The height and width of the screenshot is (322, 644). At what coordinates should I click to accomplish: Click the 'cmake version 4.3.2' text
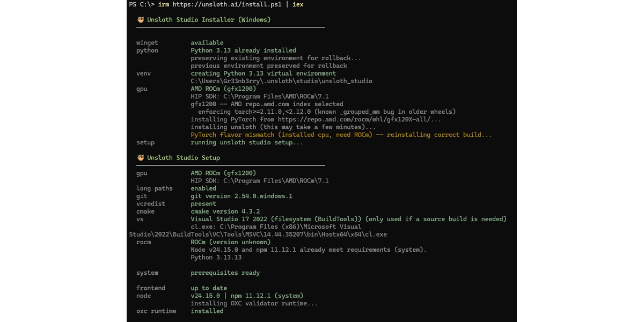point(225,211)
